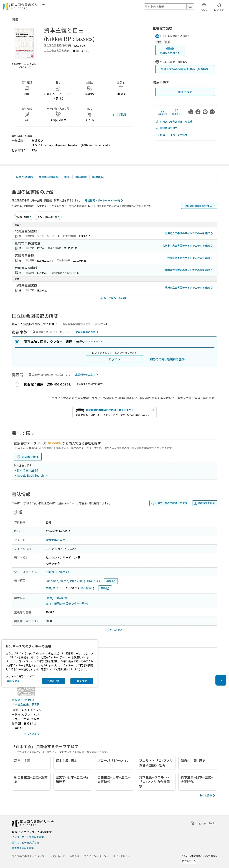The width and height of the screenshot is (229, 868).
Task: Click the Language: English switch icon
Action: (192, 823)
